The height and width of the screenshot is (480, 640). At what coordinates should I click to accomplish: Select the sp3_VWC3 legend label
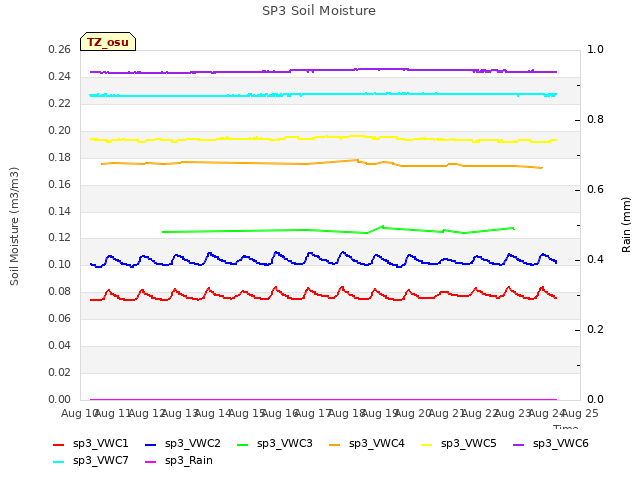coord(284,444)
